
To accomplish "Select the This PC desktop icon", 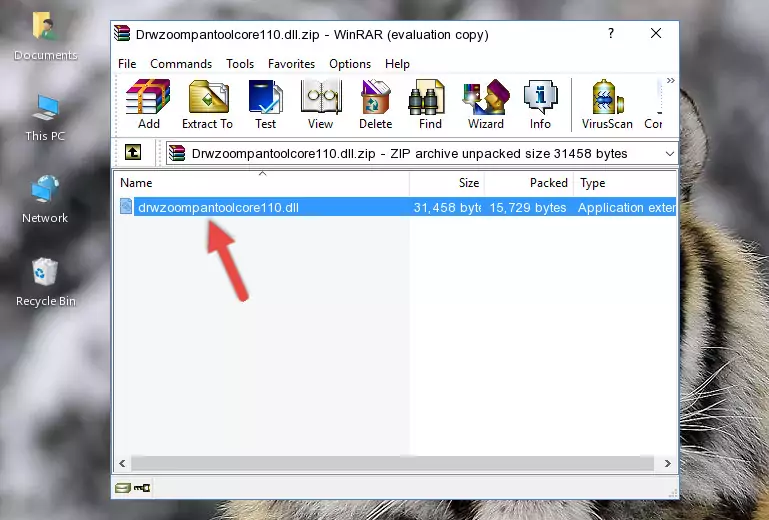I will [45, 117].
